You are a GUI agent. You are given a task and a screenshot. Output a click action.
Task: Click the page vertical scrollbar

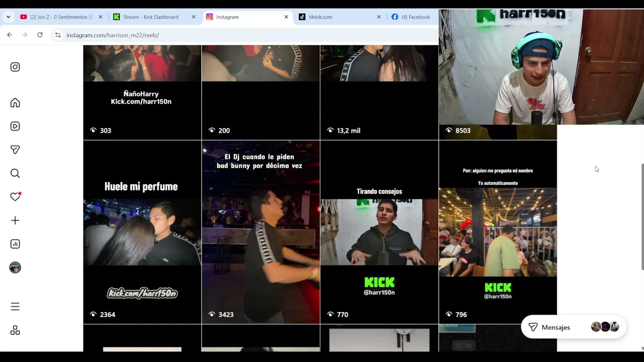(x=642, y=217)
